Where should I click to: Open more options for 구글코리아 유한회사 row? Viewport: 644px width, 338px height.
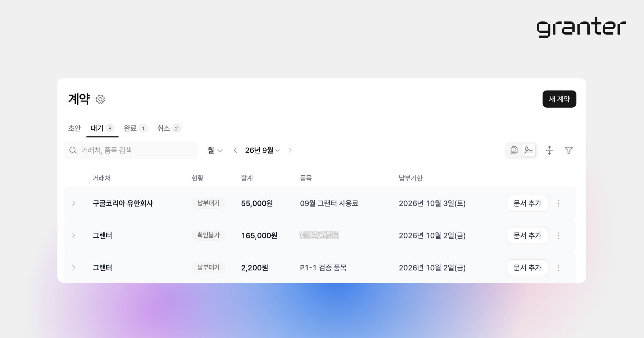559,203
